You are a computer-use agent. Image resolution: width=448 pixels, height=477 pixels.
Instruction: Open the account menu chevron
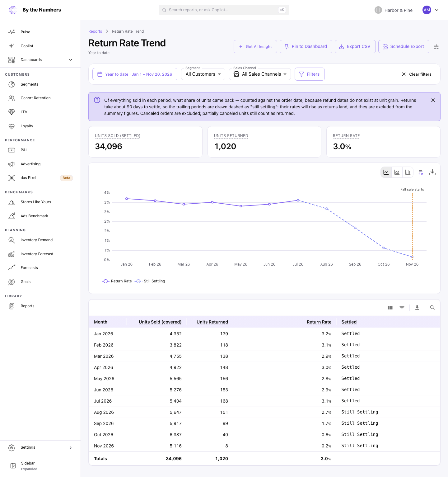coord(437,10)
